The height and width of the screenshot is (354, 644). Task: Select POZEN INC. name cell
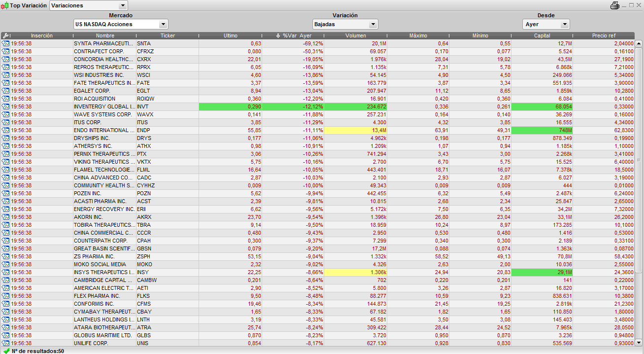pos(105,193)
